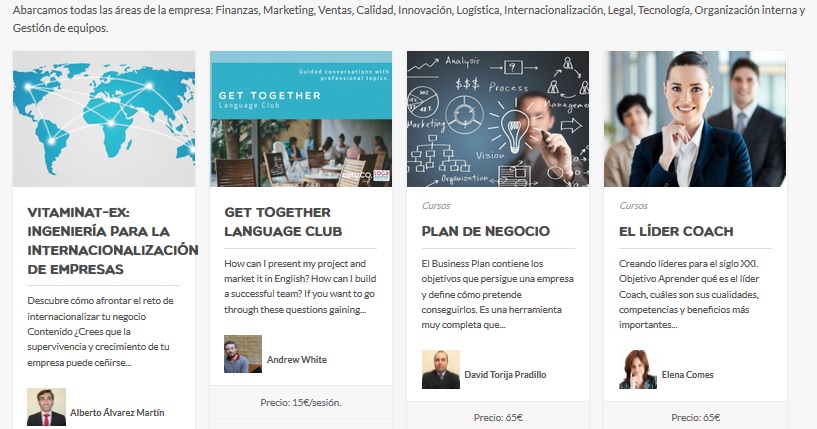Click the 15€/sesión price footer

[x=301, y=403]
